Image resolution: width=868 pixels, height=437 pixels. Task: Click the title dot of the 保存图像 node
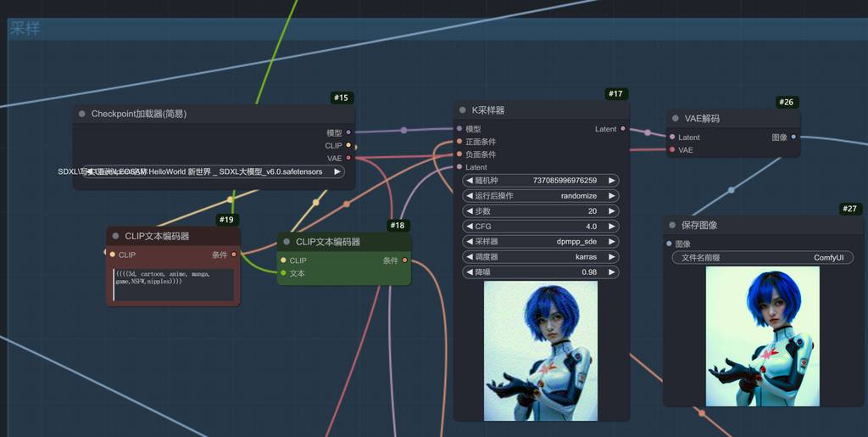tap(672, 226)
